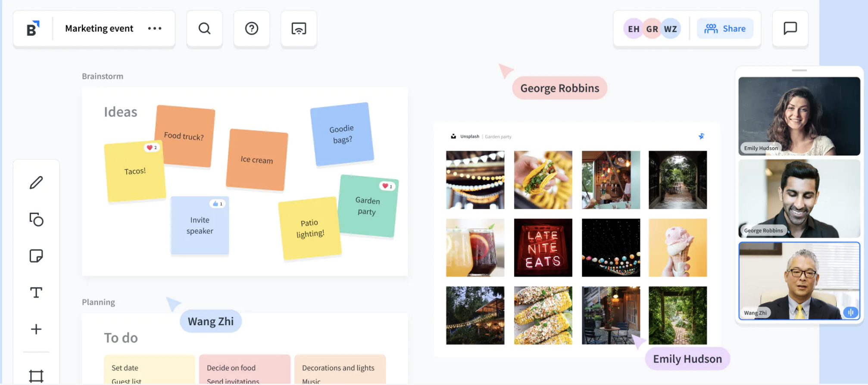Select the text tool
The height and width of the screenshot is (385, 868).
click(36, 293)
